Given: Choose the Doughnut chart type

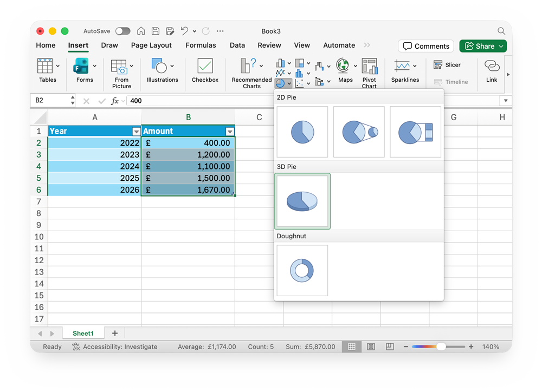Looking at the screenshot, I should [302, 271].
